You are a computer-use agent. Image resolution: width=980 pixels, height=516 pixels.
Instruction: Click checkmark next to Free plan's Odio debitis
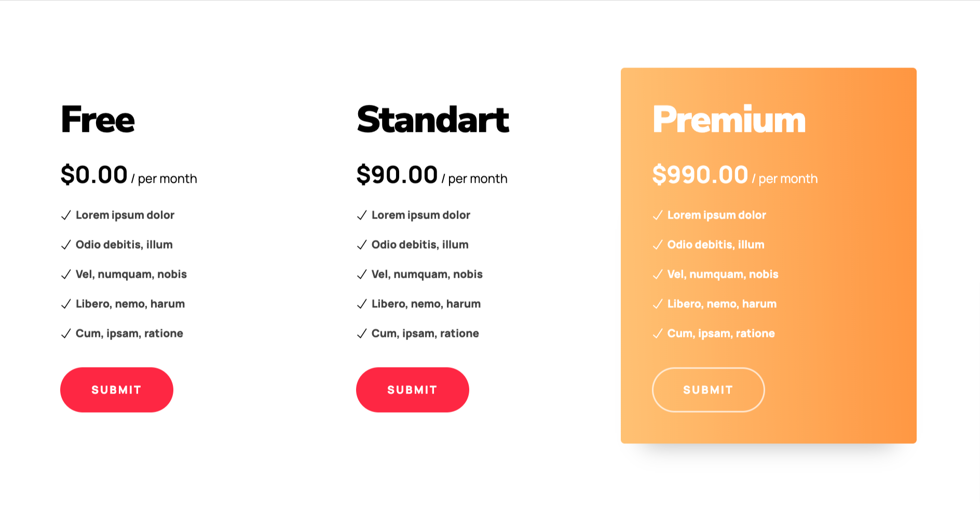(x=66, y=245)
